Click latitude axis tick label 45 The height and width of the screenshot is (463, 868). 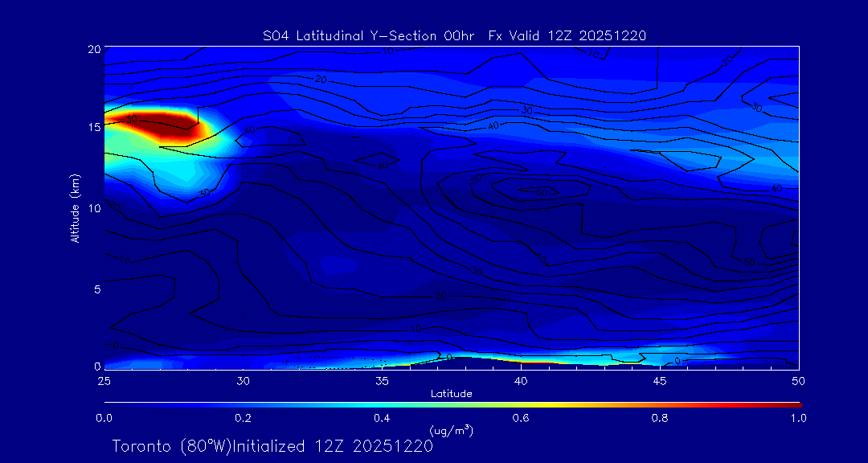click(x=659, y=381)
